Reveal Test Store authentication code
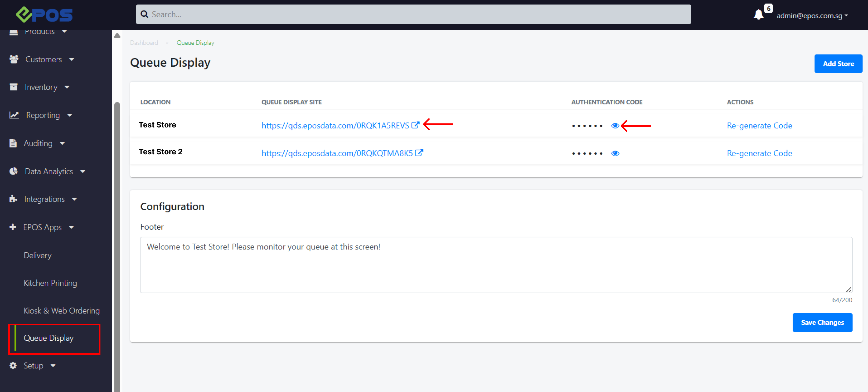The width and height of the screenshot is (868, 392). click(615, 126)
